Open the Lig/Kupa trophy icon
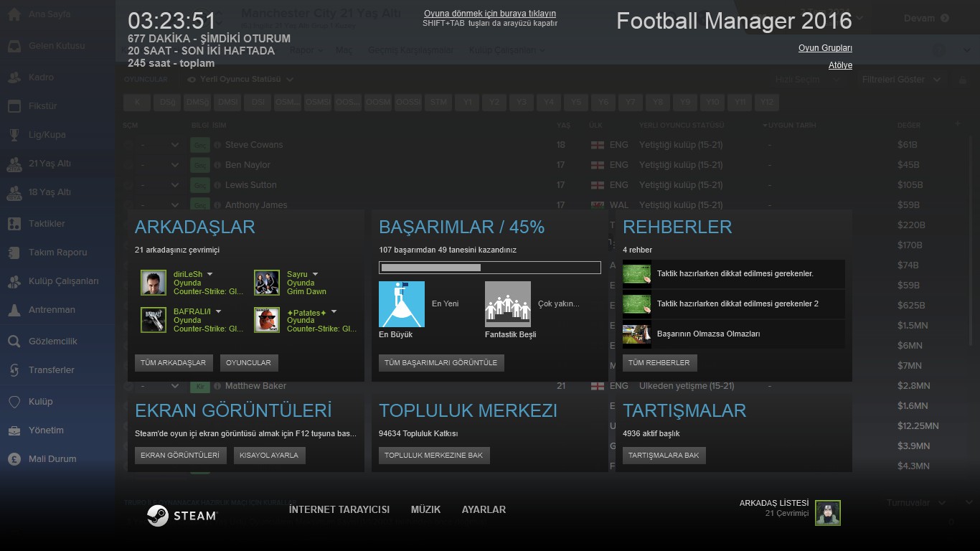 point(14,135)
